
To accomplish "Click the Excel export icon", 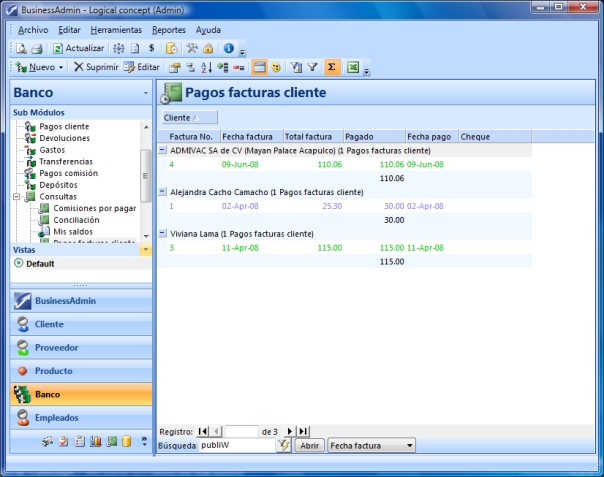I will click(x=353, y=68).
